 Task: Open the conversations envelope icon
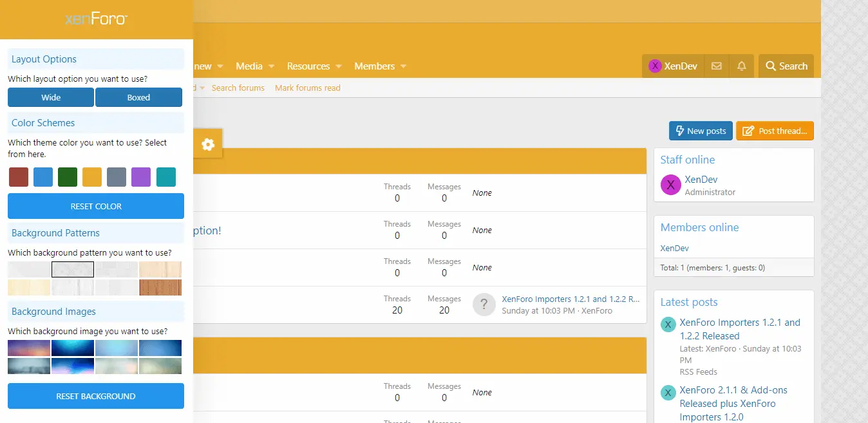point(716,66)
